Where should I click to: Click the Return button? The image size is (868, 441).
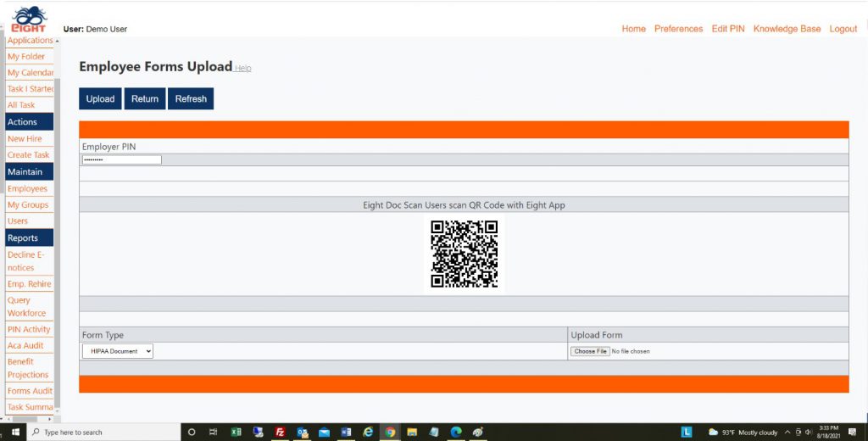pos(145,98)
